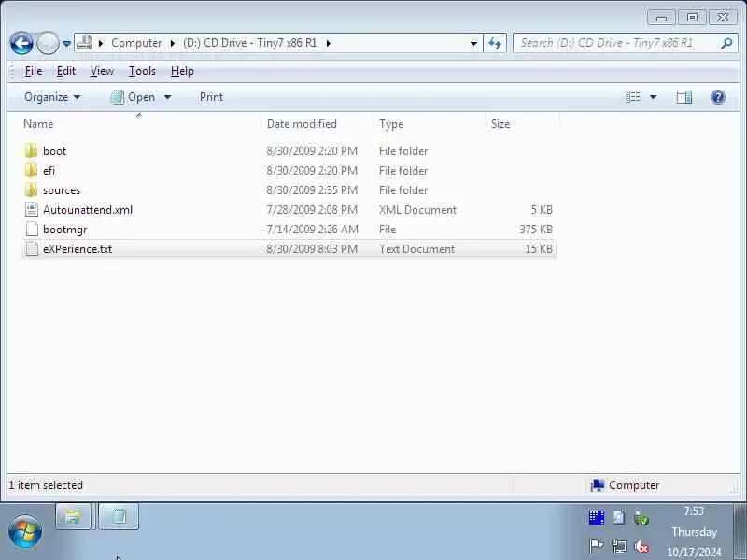Image resolution: width=747 pixels, height=560 pixels.
Task: Click the efi folder name
Action: point(49,171)
